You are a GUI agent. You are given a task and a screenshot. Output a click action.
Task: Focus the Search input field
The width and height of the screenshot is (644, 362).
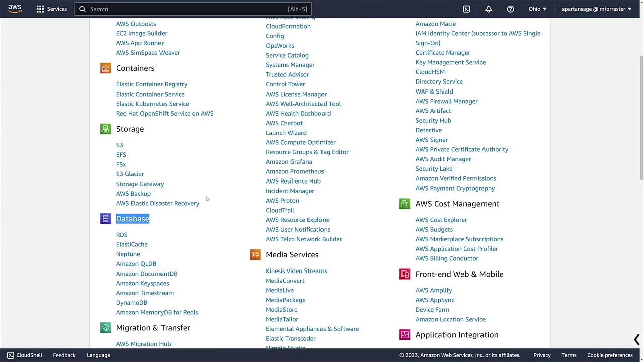[193, 9]
